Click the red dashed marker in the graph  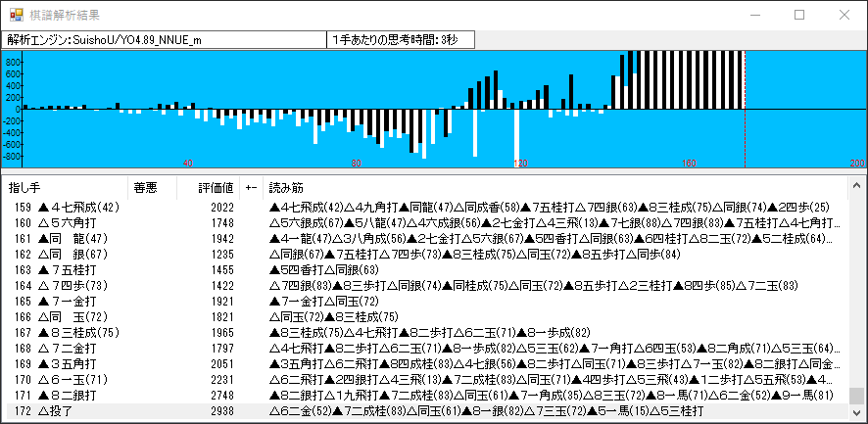746,109
